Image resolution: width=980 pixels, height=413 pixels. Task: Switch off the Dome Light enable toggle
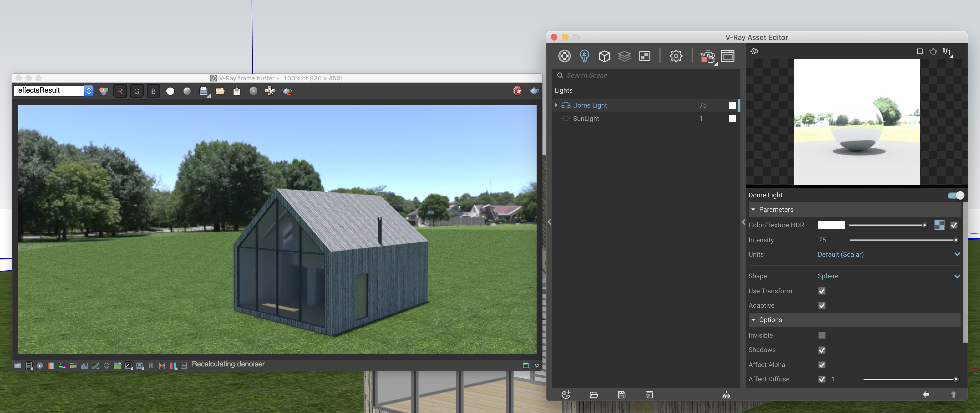pyautogui.click(x=956, y=195)
